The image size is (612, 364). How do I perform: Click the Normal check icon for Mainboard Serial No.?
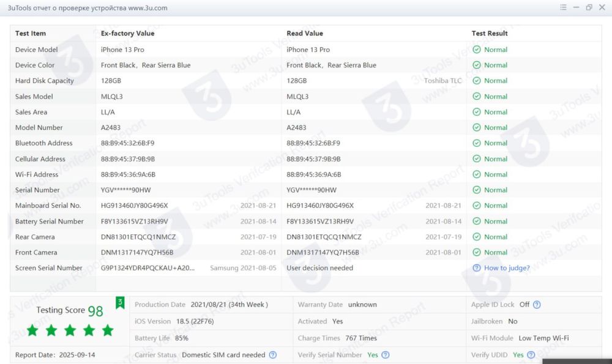[477, 206]
